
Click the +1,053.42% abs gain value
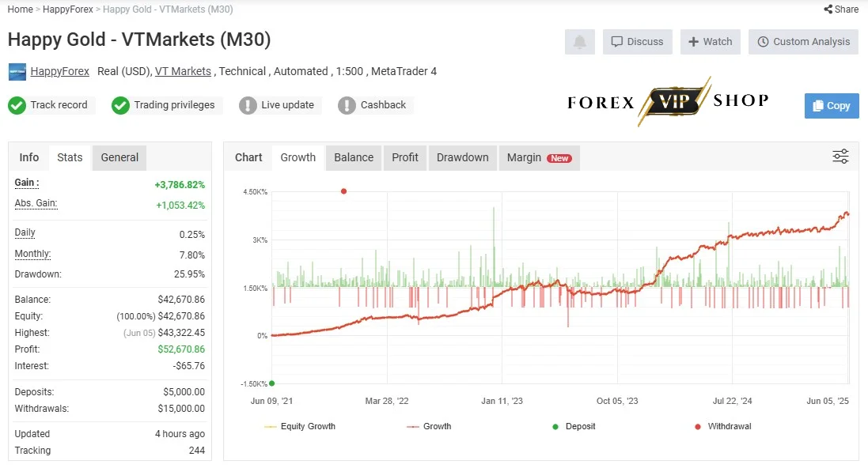coord(180,206)
